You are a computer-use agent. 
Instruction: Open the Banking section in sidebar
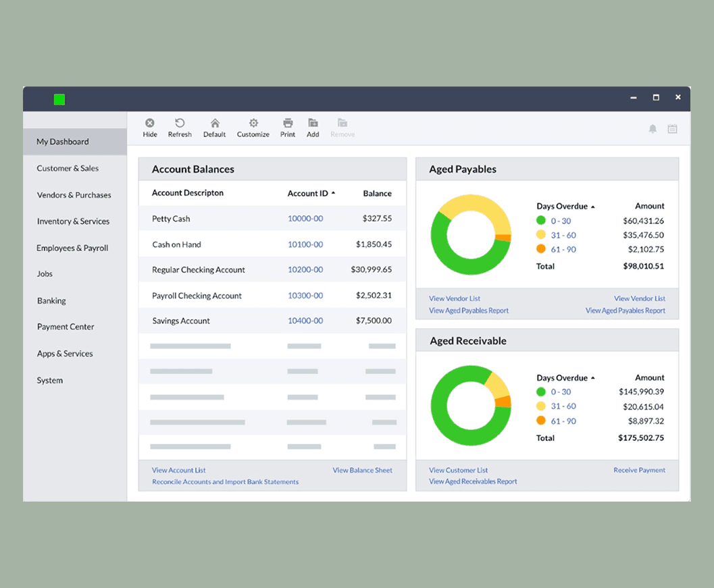pyautogui.click(x=51, y=300)
